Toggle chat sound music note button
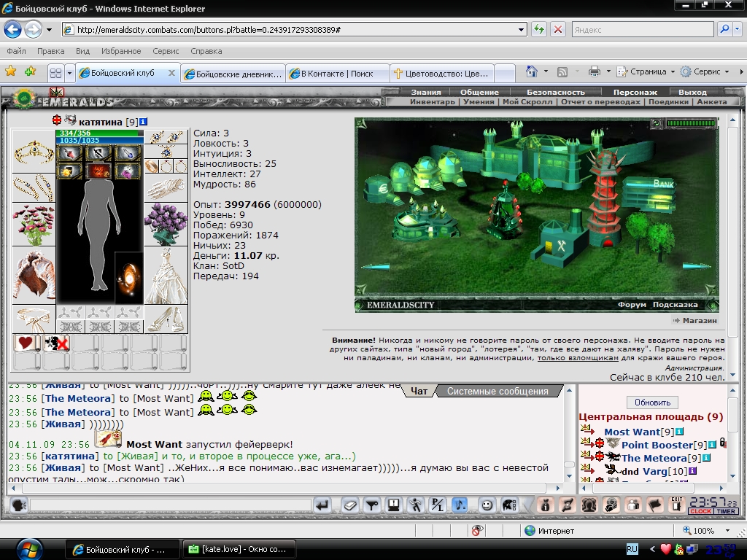 point(460,505)
